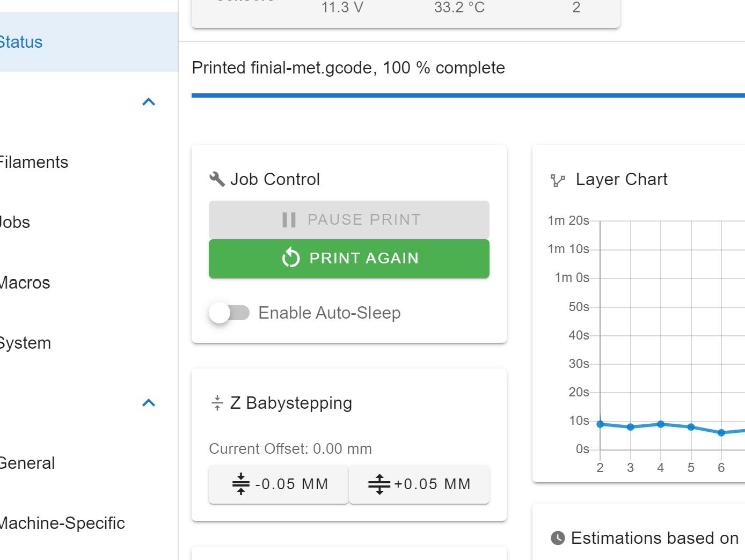Image resolution: width=745 pixels, height=560 pixels.
Task: Click the Layer Chart header icon
Action: click(558, 180)
